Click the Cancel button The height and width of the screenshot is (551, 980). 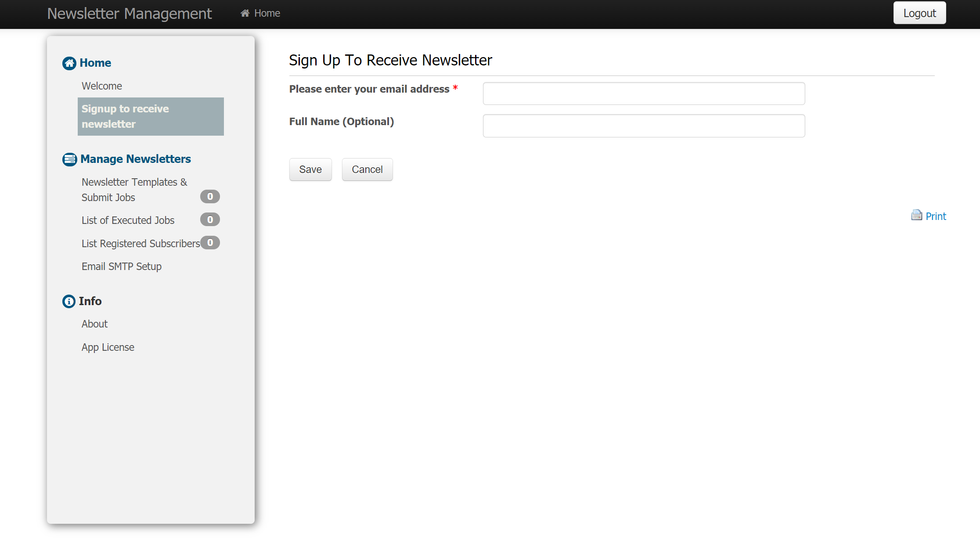pos(367,169)
